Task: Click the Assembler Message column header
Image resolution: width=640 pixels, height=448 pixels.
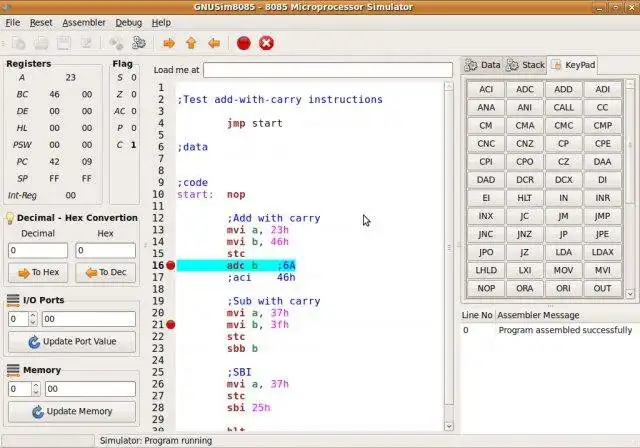Action: tap(567, 315)
